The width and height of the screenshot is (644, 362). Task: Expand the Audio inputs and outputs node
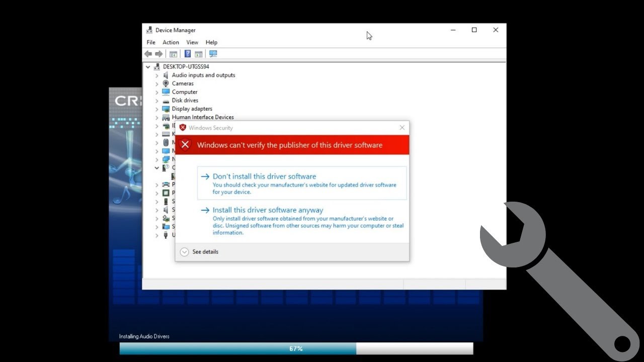156,75
